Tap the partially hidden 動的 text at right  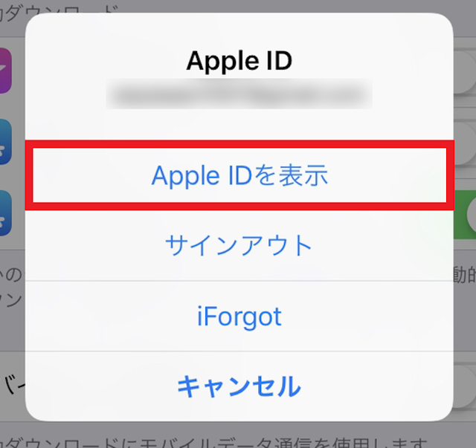point(464,274)
